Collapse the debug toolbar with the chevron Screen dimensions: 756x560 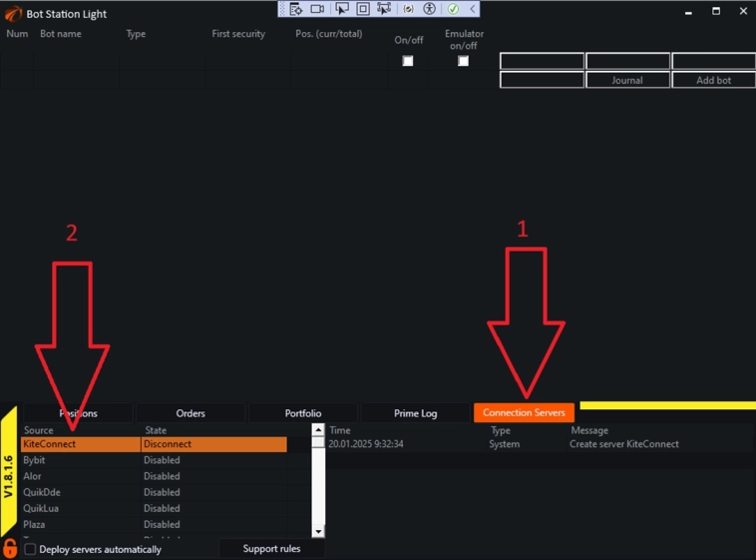[x=473, y=9]
